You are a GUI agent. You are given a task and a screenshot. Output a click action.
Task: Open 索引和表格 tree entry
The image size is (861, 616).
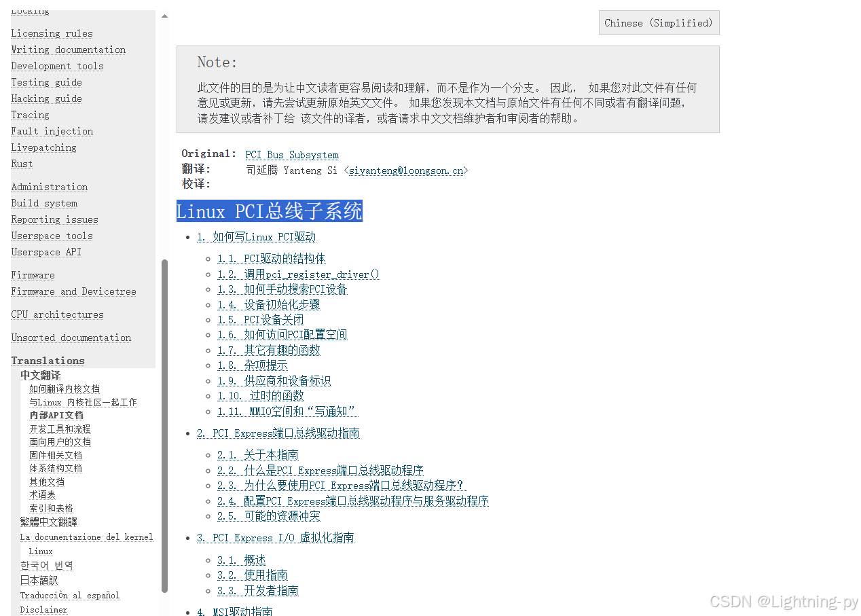point(51,508)
